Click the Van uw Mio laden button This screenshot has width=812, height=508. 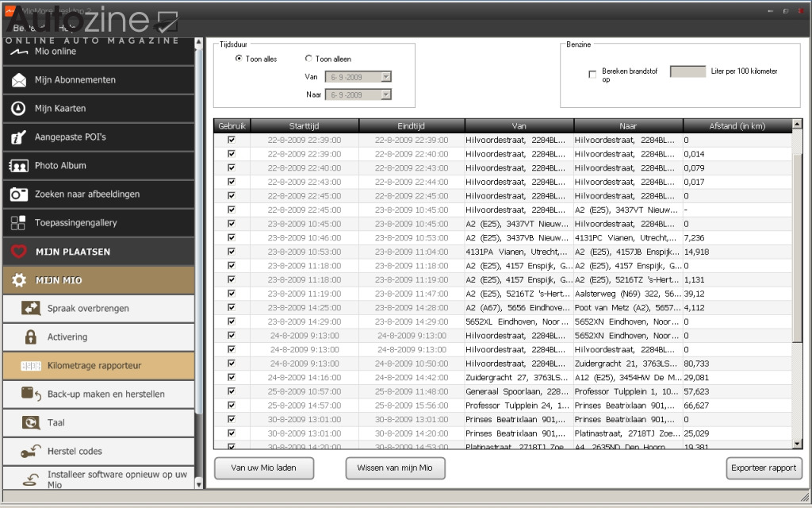coord(263,468)
